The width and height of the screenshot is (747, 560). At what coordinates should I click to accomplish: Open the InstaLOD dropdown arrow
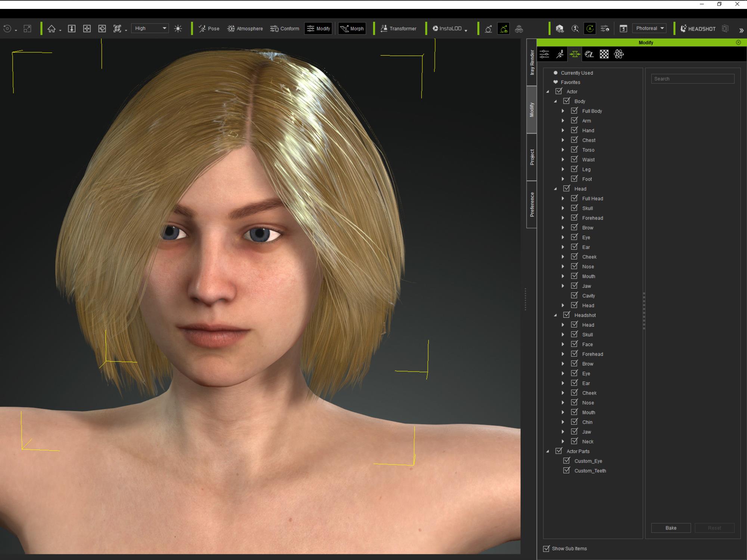click(x=466, y=31)
